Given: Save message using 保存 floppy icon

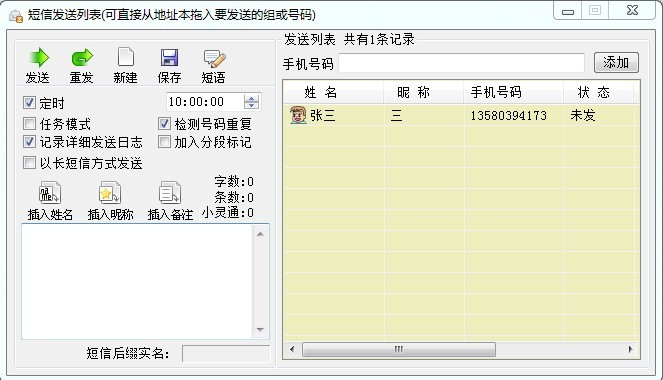Looking at the screenshot, I should [x=169, y=57].
